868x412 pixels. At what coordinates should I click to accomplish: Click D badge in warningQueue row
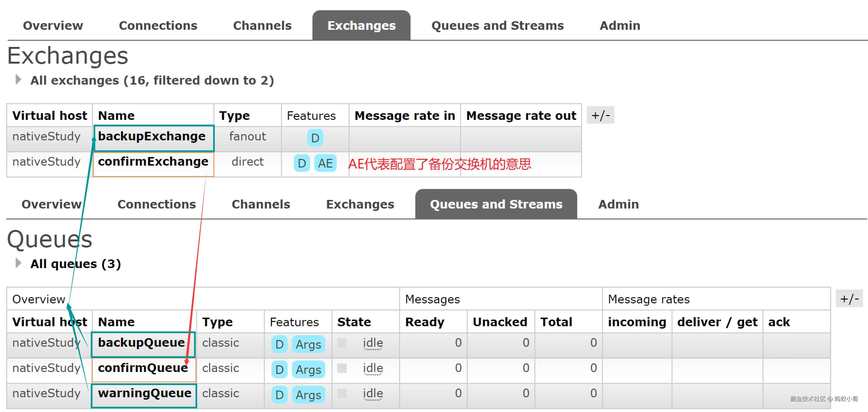point(279,395)
